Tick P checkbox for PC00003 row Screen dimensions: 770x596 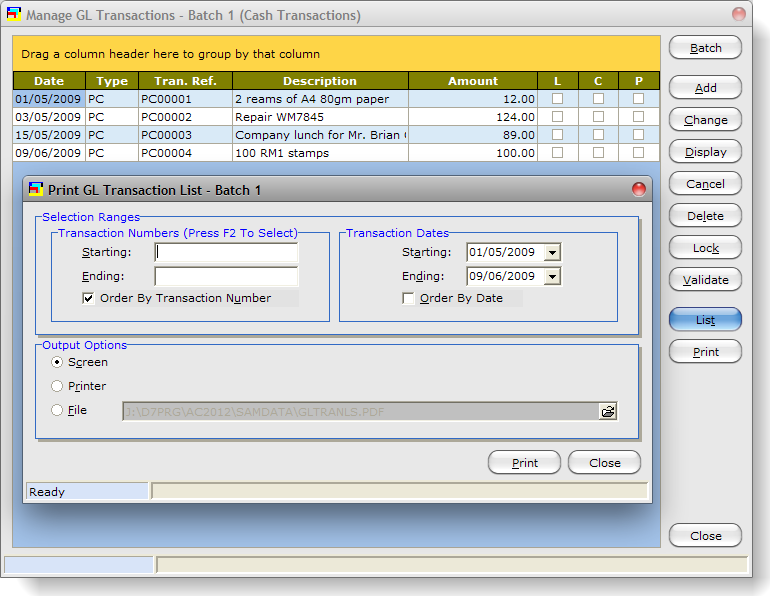click(x=638, y=135)
